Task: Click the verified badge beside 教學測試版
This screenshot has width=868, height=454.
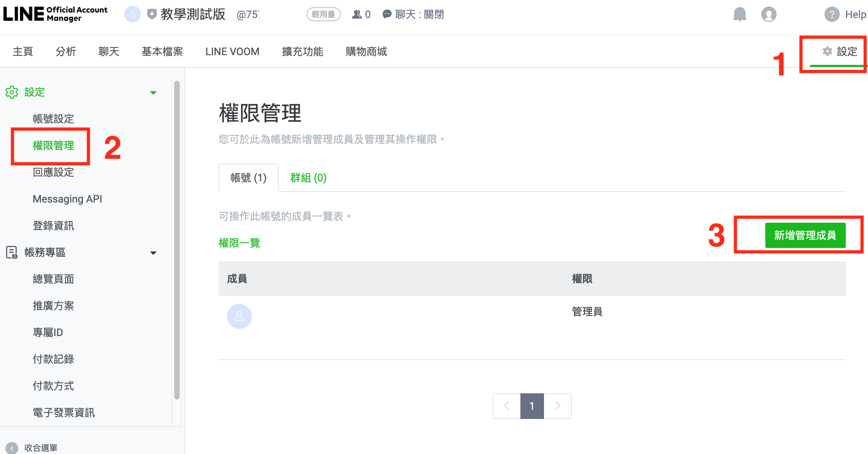Action: click(151, 15)
